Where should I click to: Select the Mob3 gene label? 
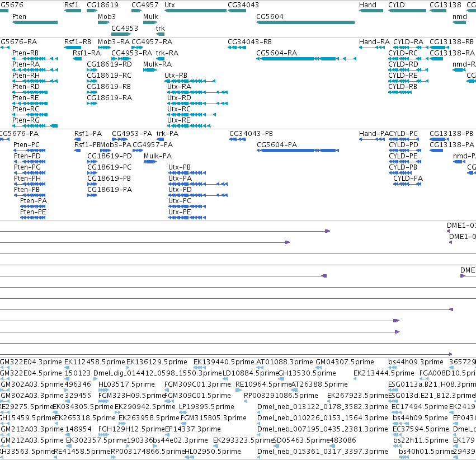(x=106, y=17)
